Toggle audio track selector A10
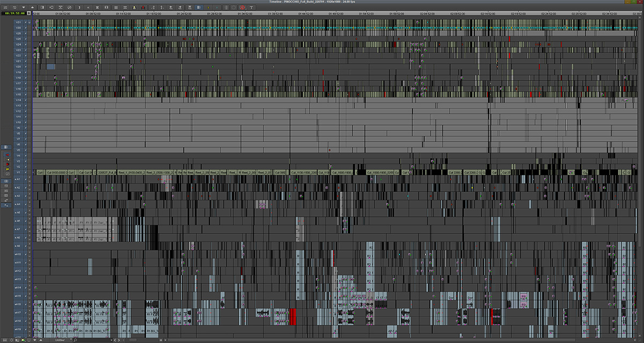Screen dimensions: 644x343 click(x=18, y=254)
